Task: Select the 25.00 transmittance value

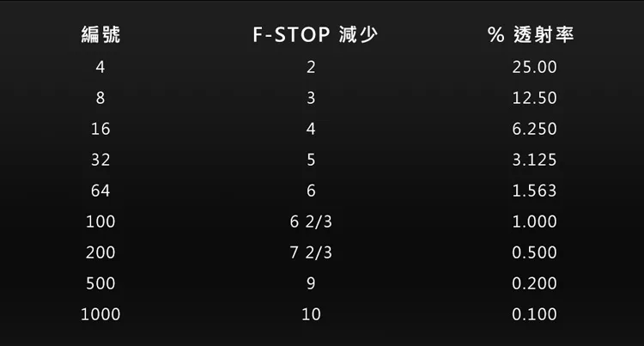Action: click(x=534, y=67)
